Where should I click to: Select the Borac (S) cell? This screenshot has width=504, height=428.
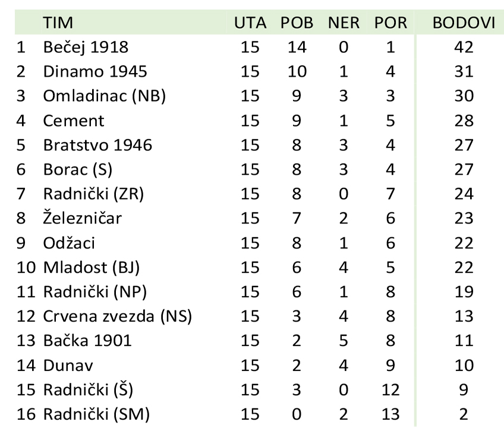tap(77, 169)
